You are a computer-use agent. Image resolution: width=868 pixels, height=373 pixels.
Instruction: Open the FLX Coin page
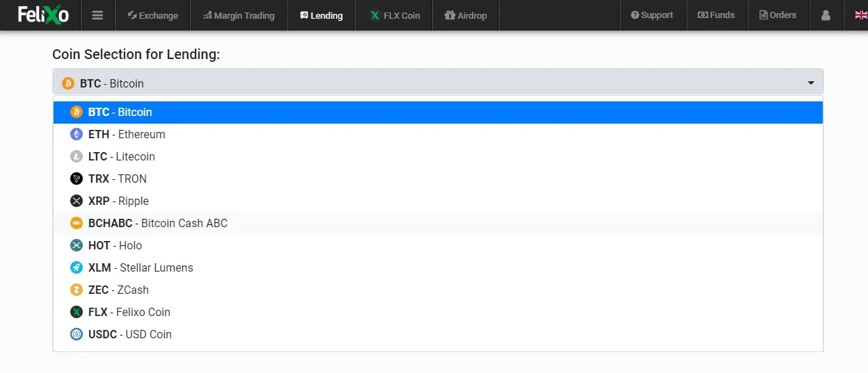(x=394, y=15)
